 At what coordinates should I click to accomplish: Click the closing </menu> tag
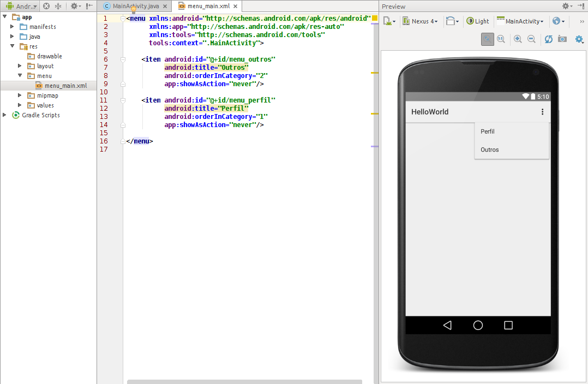tap(140, 141)
